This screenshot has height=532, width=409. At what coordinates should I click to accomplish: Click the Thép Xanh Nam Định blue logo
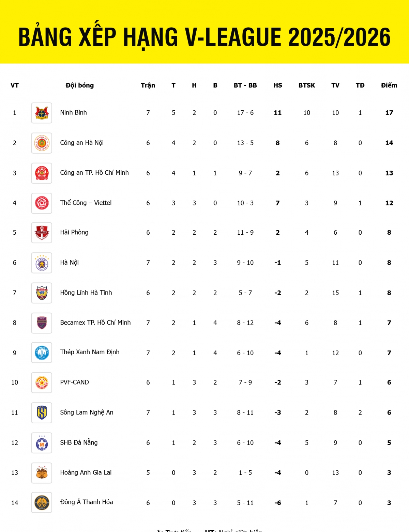[42, 353]
